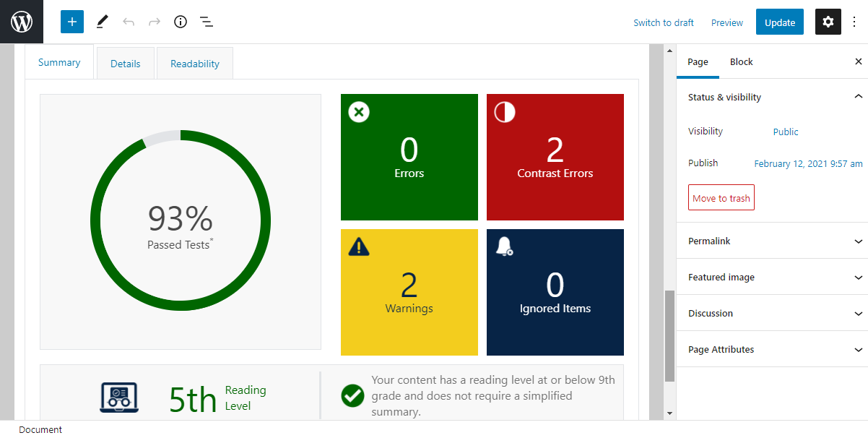Open the Readability tab

coord(195,64)
